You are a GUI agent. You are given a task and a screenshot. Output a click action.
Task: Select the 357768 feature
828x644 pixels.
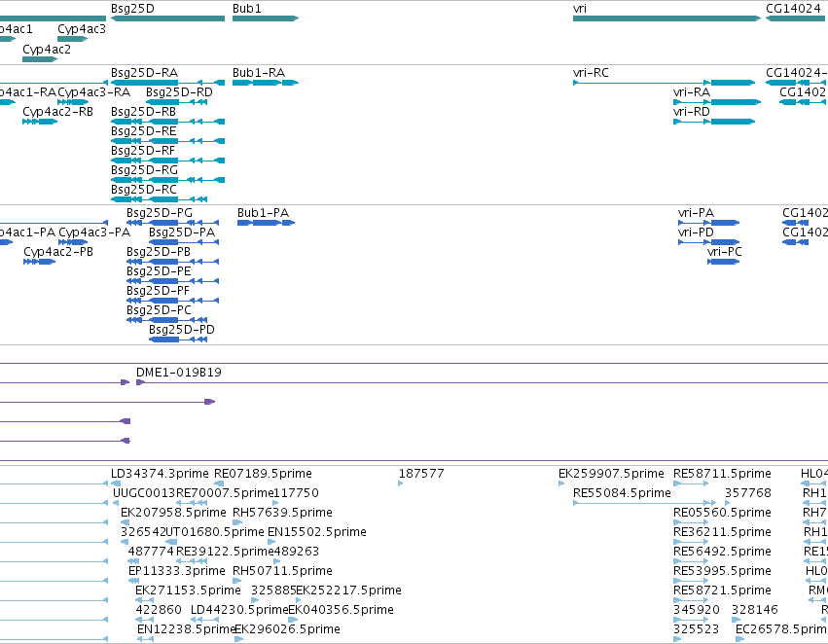(728, 503)
